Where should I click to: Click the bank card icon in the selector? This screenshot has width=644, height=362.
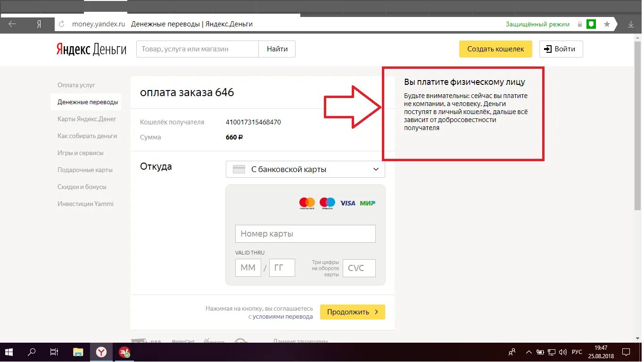point(239,169)
